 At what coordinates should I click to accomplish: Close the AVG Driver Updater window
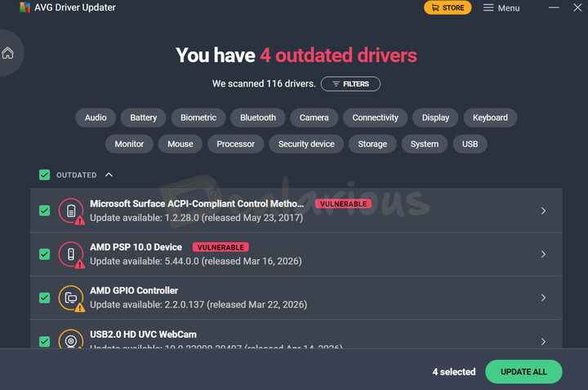coord(577,7)
